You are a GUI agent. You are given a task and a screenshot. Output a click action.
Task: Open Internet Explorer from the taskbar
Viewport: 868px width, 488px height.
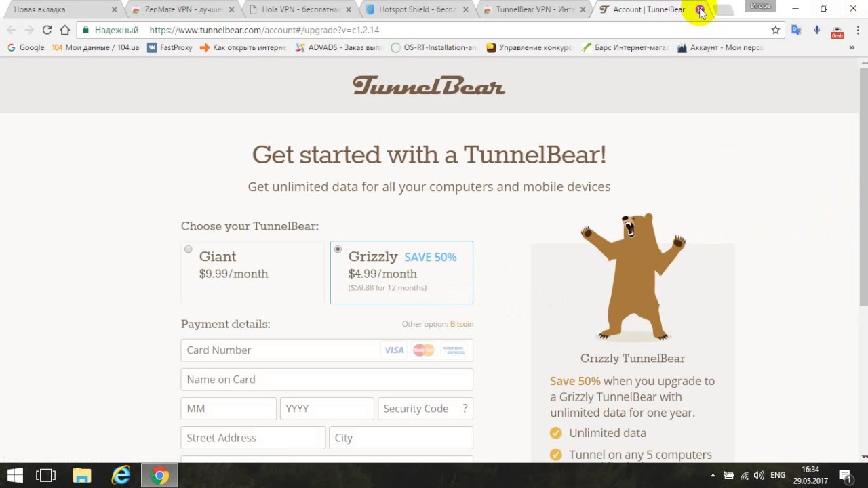pyautogui.click(x=121, y=475)
